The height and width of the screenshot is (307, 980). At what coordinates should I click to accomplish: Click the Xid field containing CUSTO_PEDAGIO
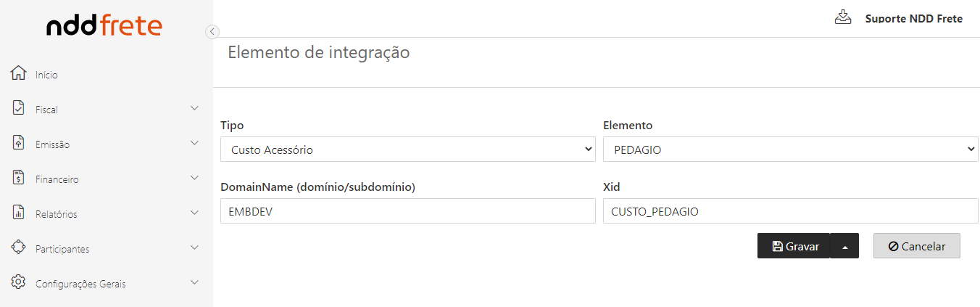point(790,211)
